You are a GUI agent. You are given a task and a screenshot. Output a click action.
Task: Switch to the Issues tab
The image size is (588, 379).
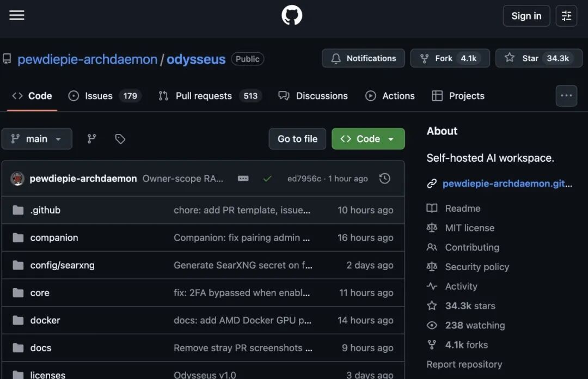[105, 96]
